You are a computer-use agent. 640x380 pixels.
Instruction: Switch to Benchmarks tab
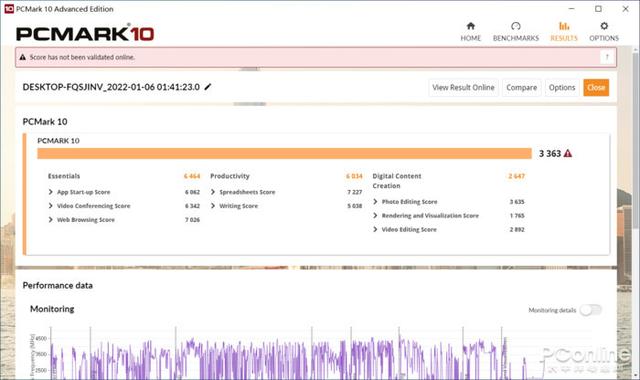(516, 32)
